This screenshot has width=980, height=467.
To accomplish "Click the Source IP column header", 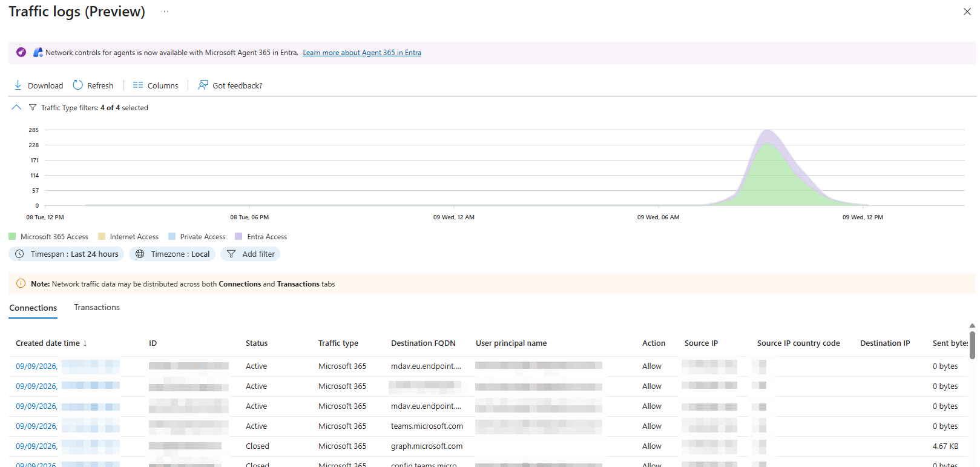I will coord(701,343).
